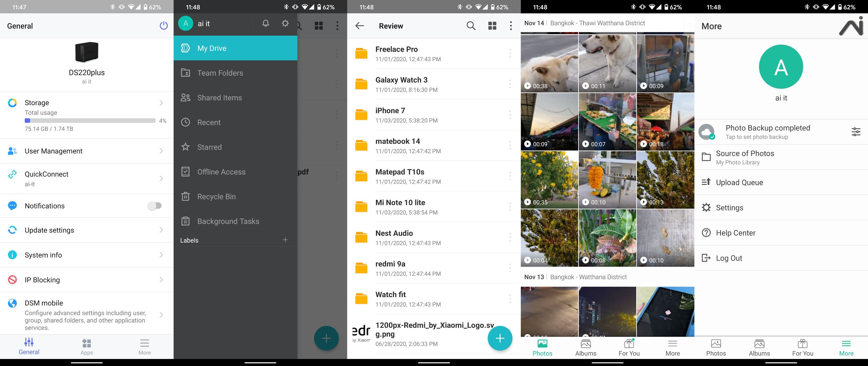This screenshot has height=366, width=868.
Task: Open Help Center on More screen
Action: click(781, 233)
